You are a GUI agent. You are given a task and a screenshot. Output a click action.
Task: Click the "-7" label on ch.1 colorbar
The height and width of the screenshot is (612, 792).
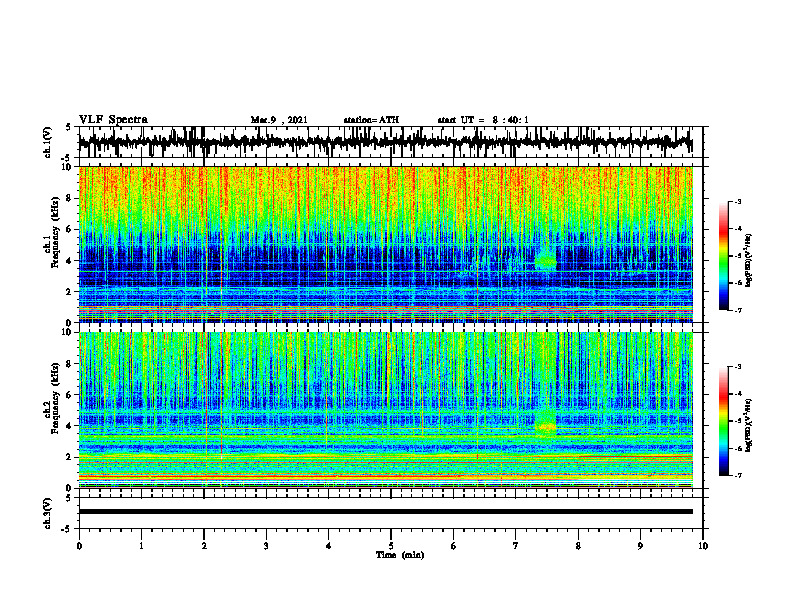pos(738,310)
